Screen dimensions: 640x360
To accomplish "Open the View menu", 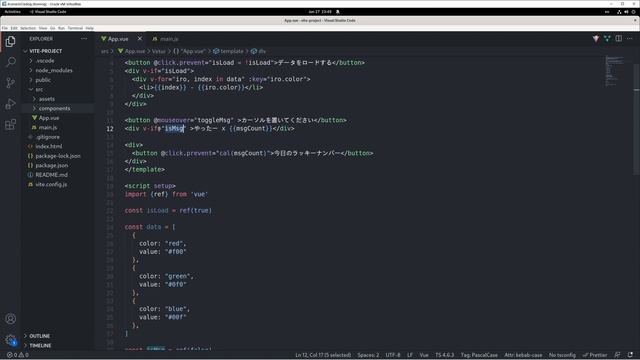I will tap(43, 28).
